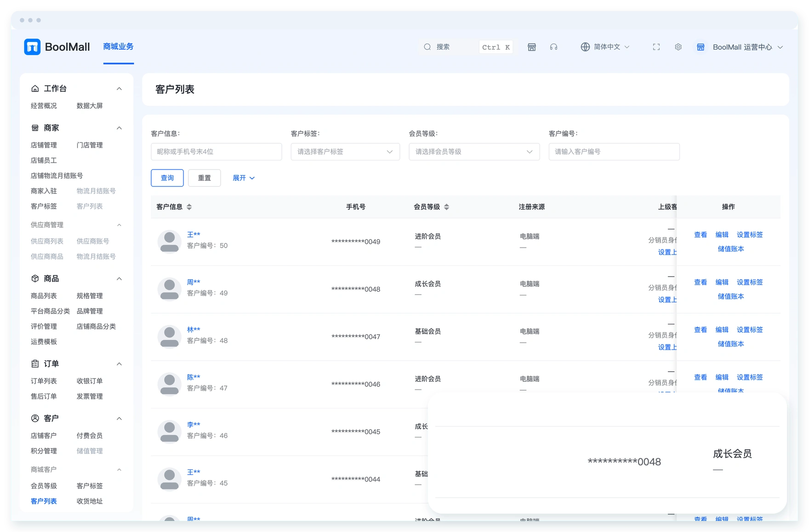Open 订单列表 in the sidebar
The width and height of the screenshot is (809, 532).
[44, 381]
